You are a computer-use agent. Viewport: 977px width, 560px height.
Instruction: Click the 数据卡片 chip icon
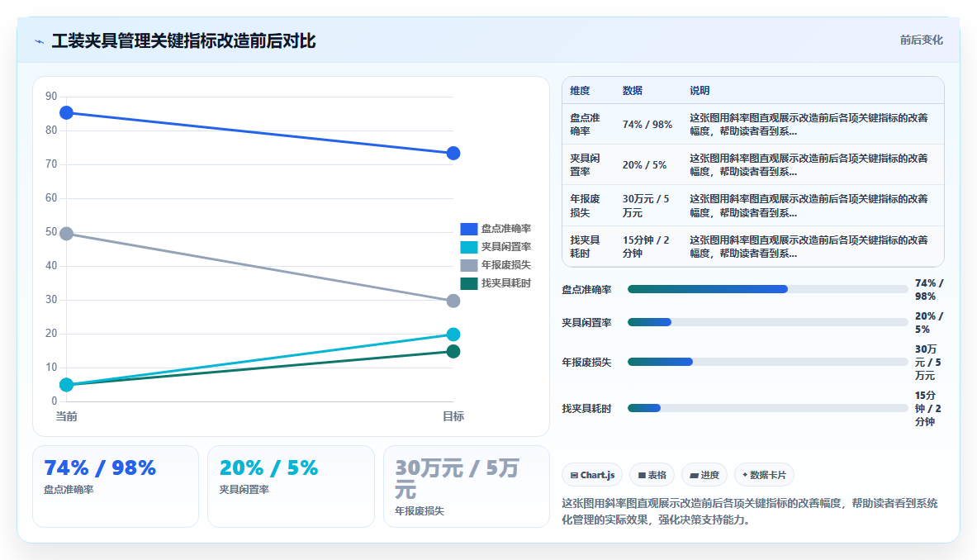[745, 475]
